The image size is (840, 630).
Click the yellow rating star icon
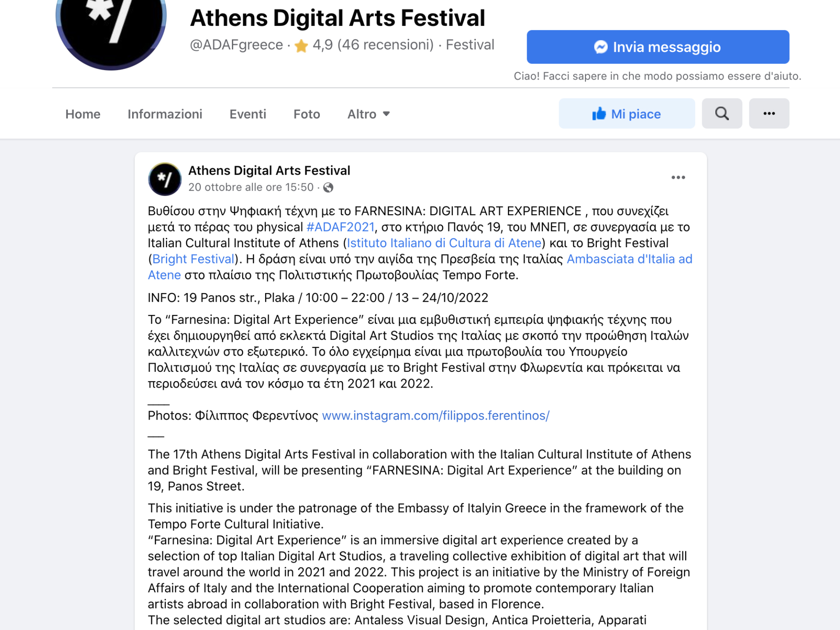[301, 45]
